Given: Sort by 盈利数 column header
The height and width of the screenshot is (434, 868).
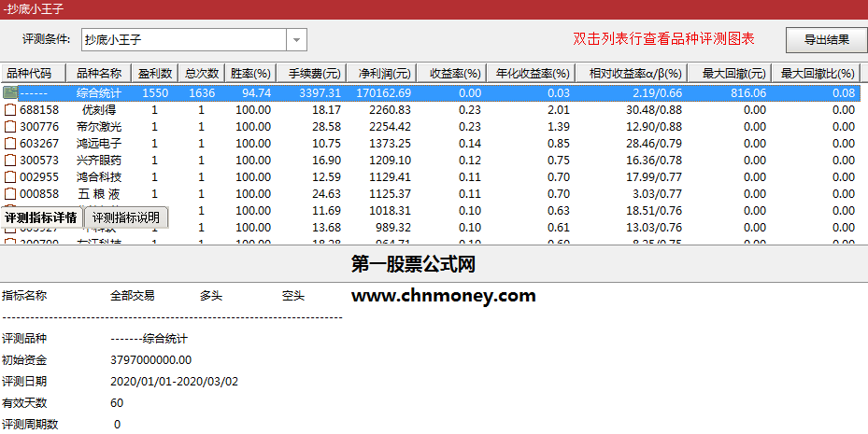Looking at the screenshot, I should point(154,73).
